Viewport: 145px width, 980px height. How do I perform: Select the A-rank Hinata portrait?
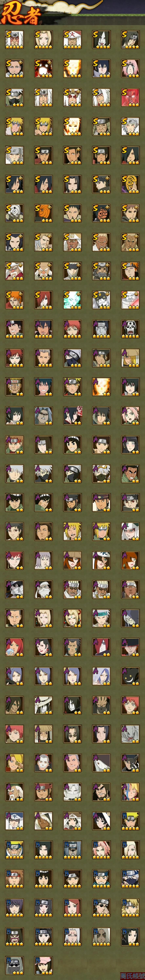coord(130,444)
